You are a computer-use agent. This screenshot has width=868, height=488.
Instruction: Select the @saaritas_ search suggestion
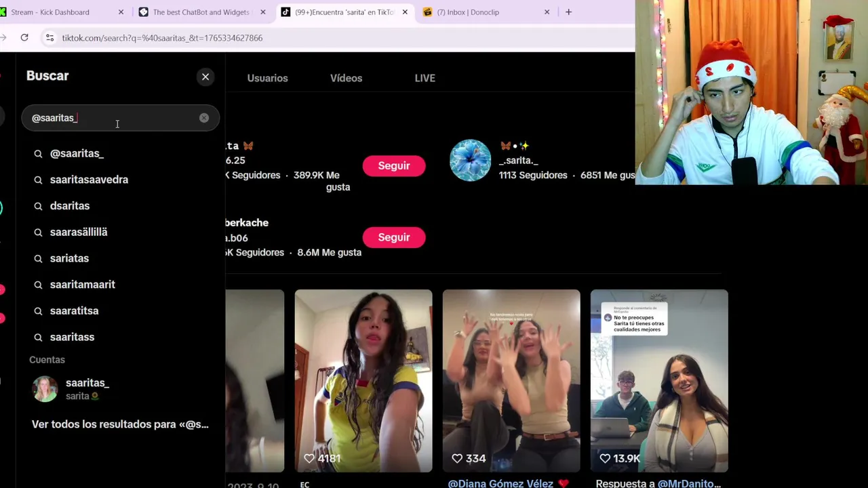pyautogui.click(x=77, y=154)
